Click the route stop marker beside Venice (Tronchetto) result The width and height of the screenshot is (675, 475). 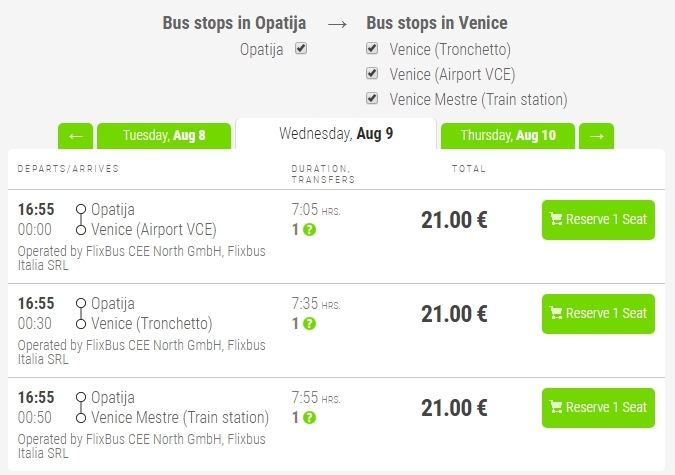pos(81,324)
